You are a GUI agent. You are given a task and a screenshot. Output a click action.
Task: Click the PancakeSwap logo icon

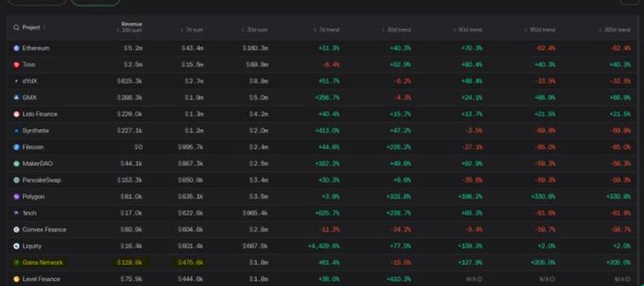[x=16, y=180]
